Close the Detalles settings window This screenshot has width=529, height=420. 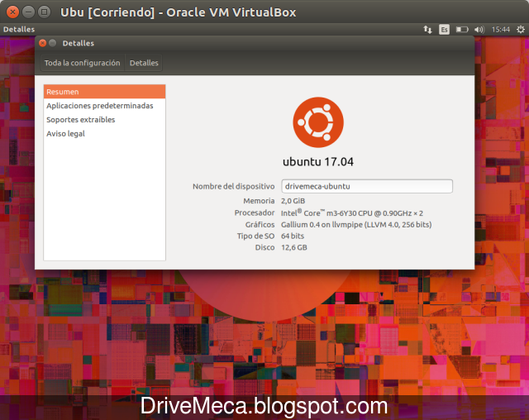pos(42,43)
